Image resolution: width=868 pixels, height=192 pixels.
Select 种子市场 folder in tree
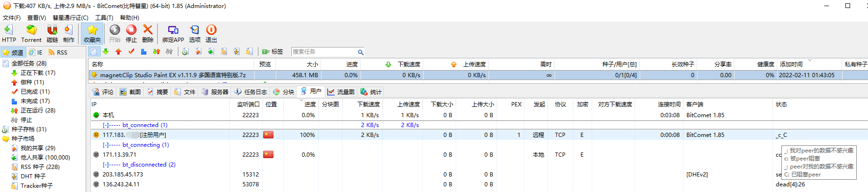[23, 138]
